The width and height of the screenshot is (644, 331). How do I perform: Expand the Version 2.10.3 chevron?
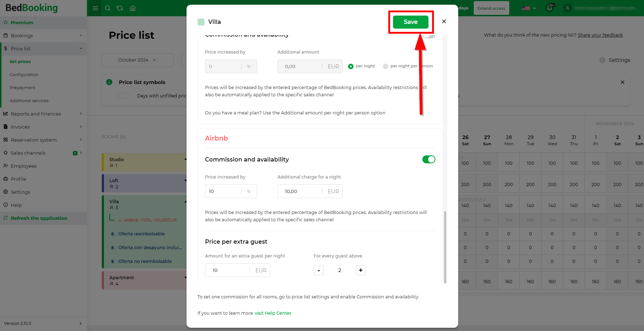click(80, 323)
